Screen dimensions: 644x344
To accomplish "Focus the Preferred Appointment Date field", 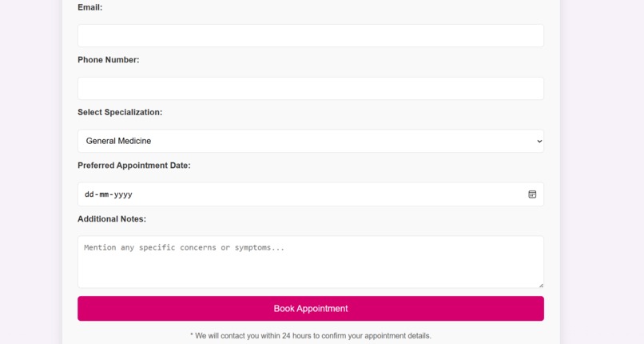I will pyautogui.click(x=311, y=194).
